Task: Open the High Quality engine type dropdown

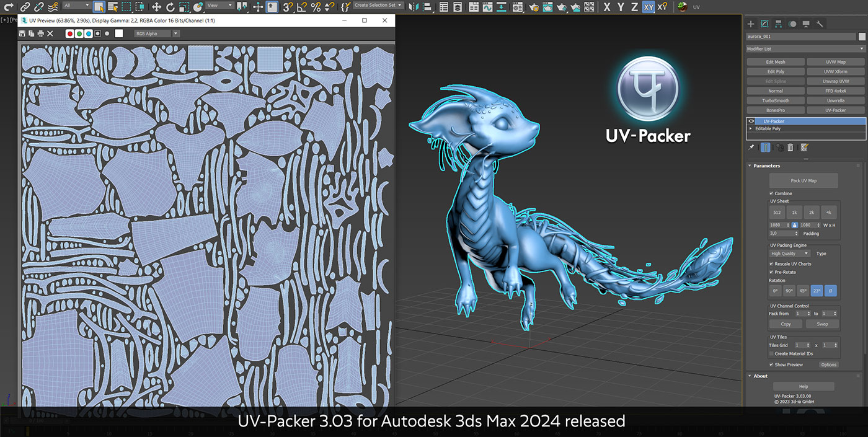Action: pos(790,254)
